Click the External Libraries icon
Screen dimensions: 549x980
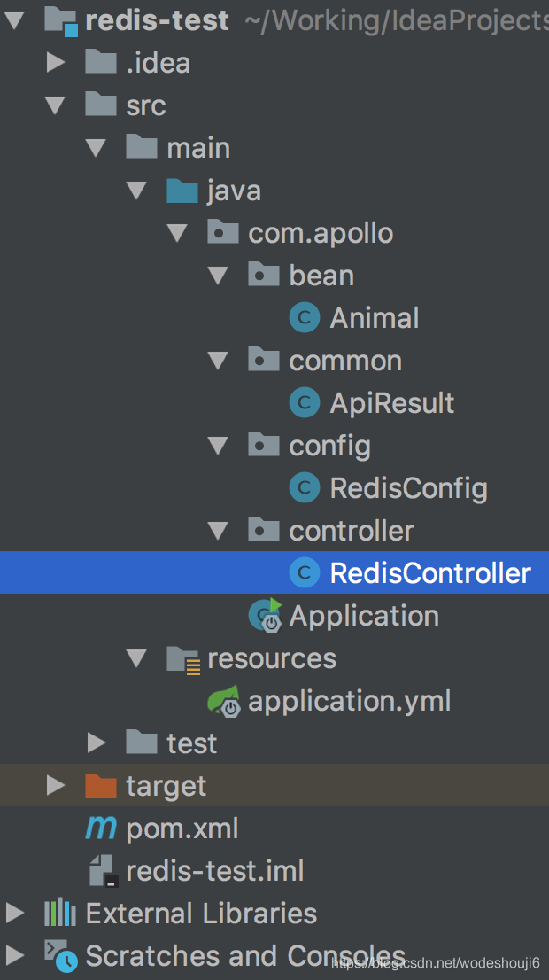tap(60, 914)
